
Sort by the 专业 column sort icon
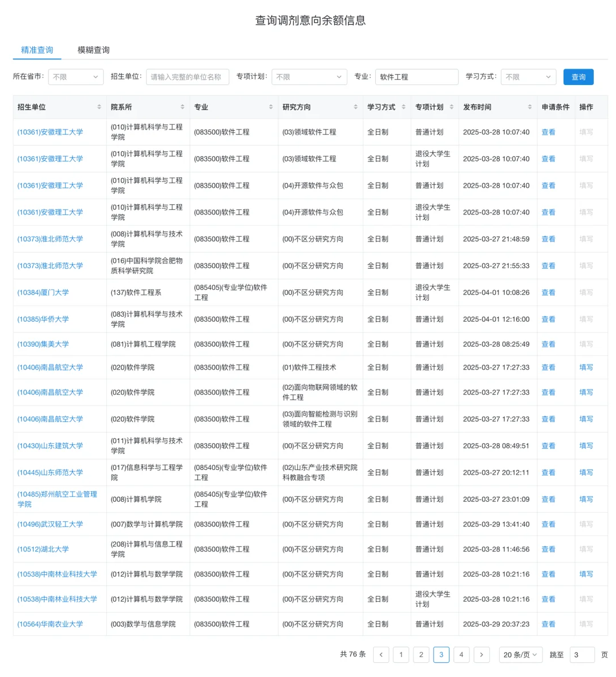271,107
